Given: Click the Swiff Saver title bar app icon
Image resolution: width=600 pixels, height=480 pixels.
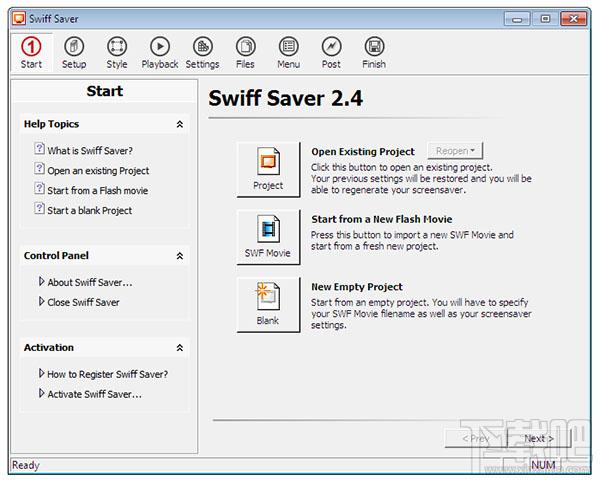Looking at the screenshot, I should click(19, 18).
